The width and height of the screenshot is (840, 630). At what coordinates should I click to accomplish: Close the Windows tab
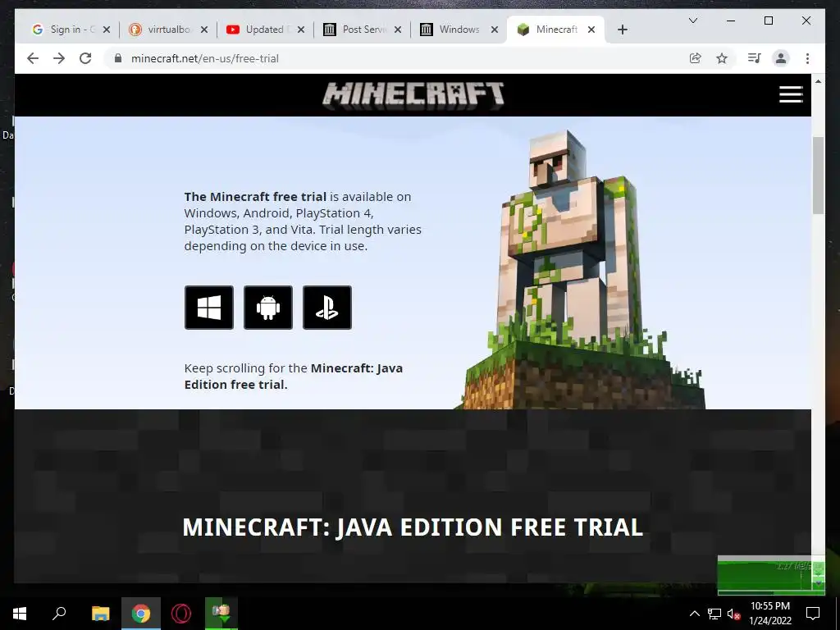coord(495,30)
